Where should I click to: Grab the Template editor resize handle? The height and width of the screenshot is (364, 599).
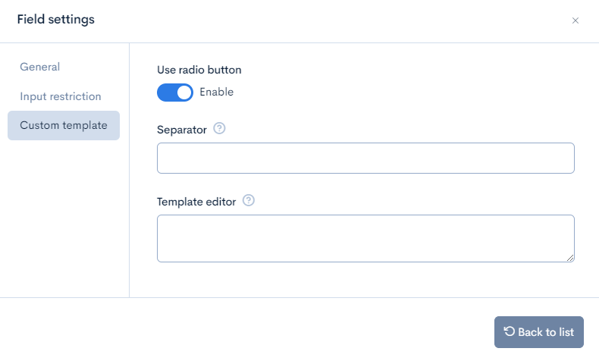(570, 258)
